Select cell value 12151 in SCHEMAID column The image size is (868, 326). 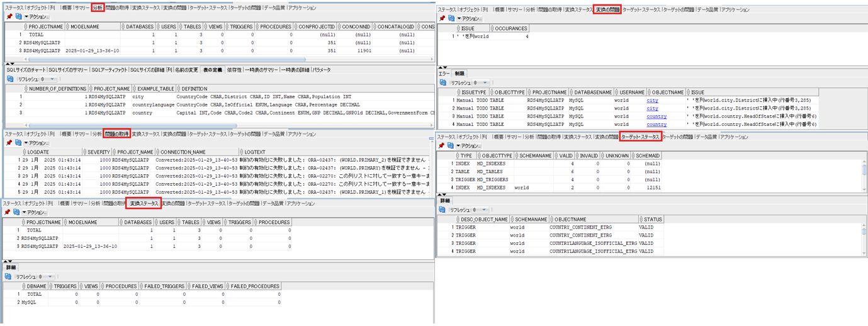tap(647, 188)
